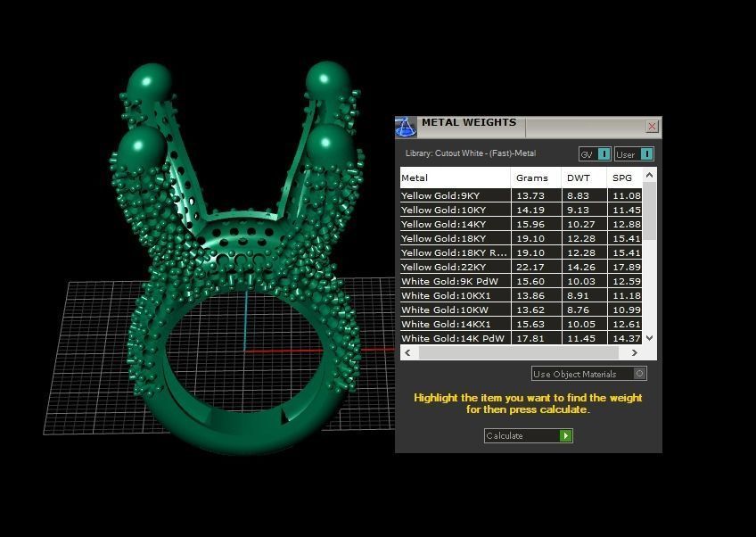Select the White Gold:10KX1 row
The image size is (756, 537).
[521, 295]
